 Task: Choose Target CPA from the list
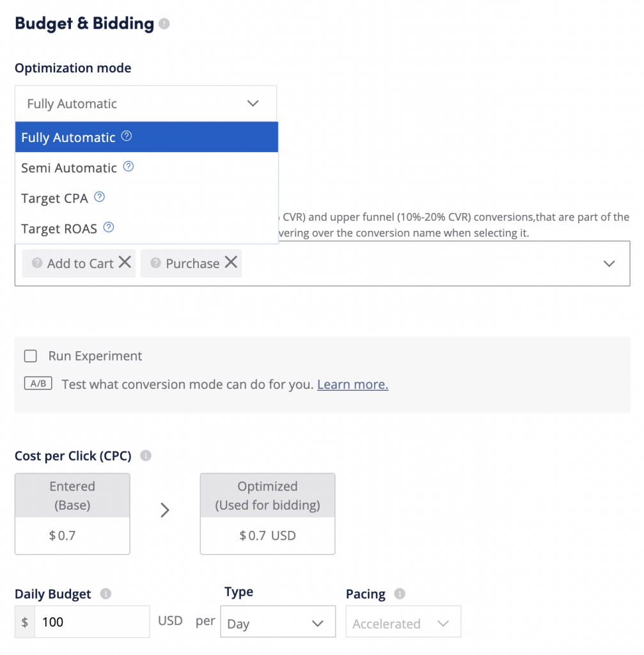pyautogui.click(x=54, y=198)
